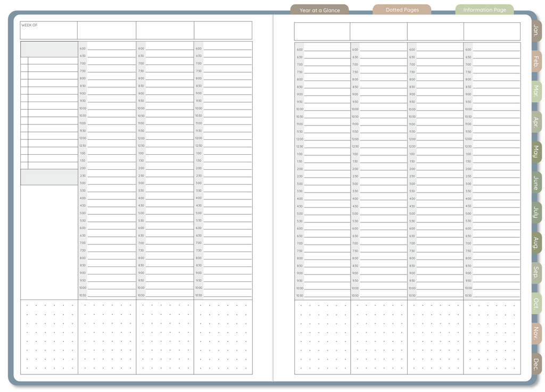
Task: Click the bottom-left dotted notes box
Action: 49,337
